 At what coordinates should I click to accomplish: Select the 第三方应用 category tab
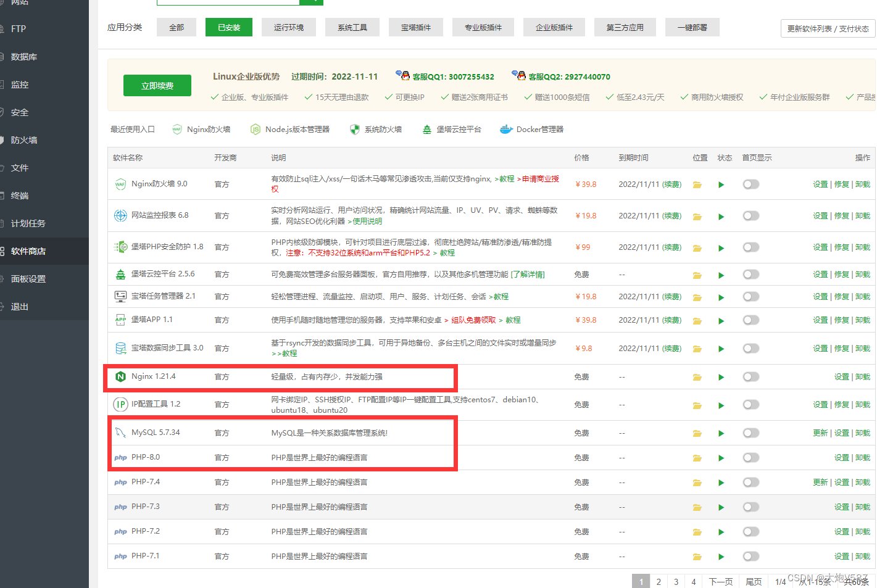pyautogui.click(x=625, y=27)
